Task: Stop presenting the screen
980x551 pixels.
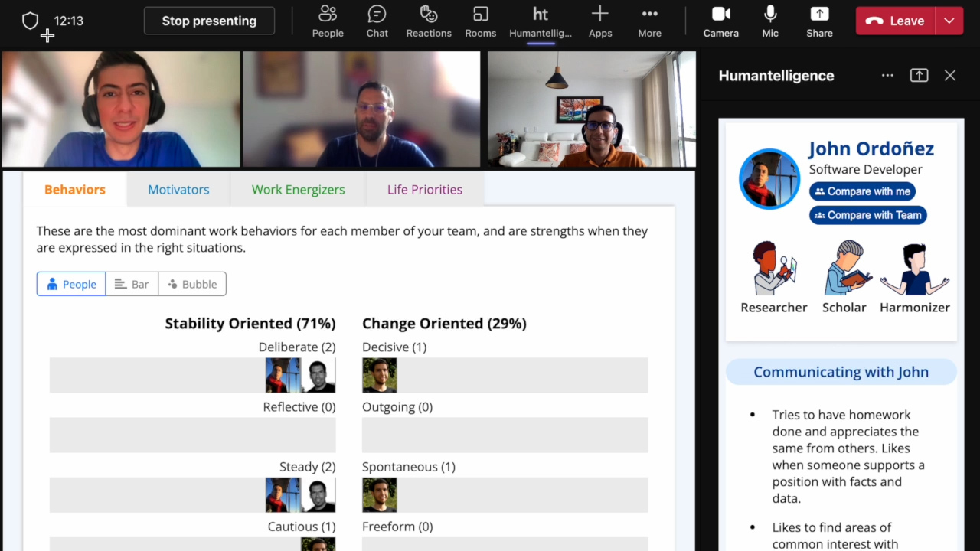Action: (209, 21)
